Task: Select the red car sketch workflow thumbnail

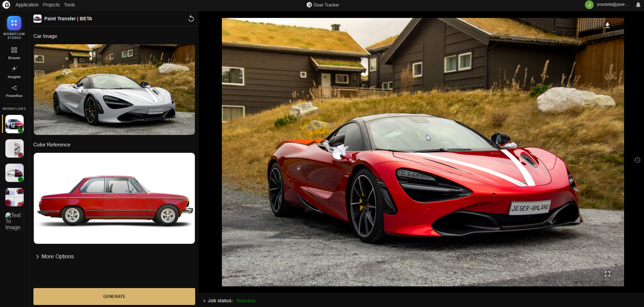Action: (15, 172)
